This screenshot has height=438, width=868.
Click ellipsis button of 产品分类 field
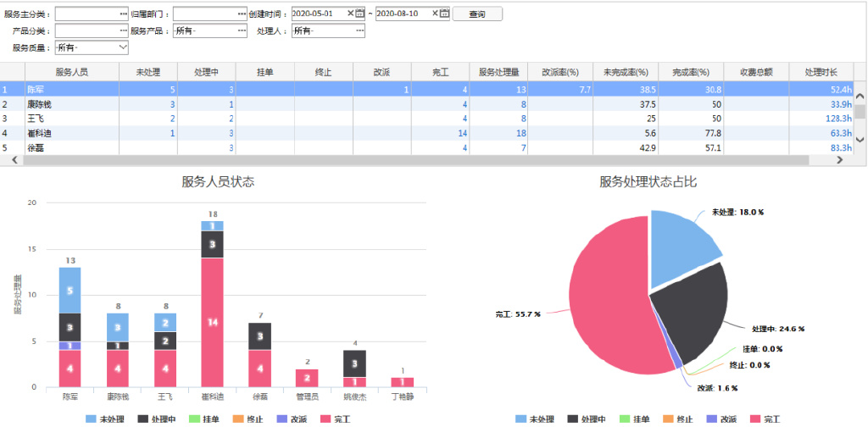tap(122, 31)
